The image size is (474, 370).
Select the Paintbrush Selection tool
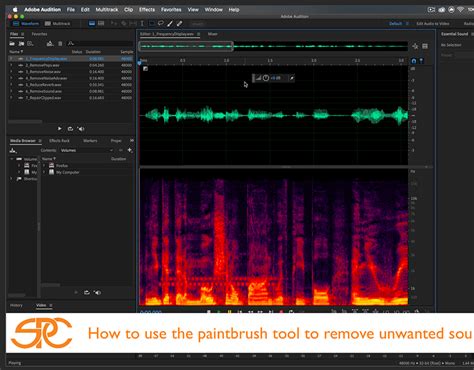click(x=170, y=23)
